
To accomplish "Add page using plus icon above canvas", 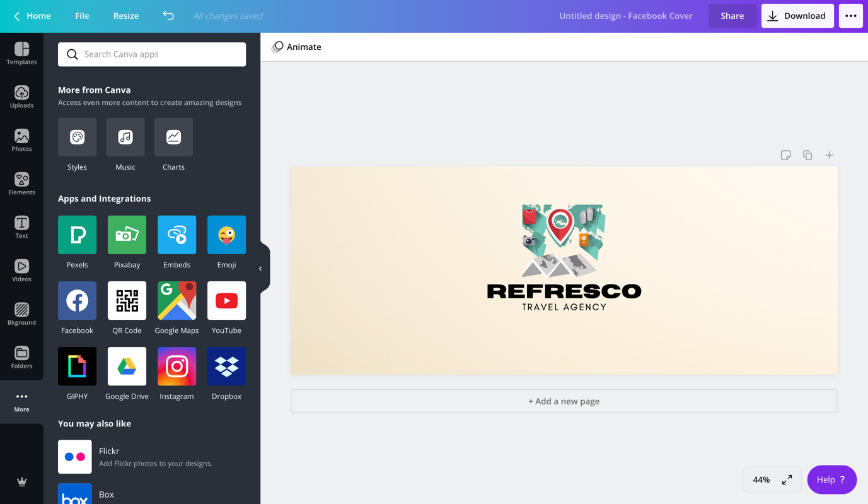I will (x=829, y=155).
